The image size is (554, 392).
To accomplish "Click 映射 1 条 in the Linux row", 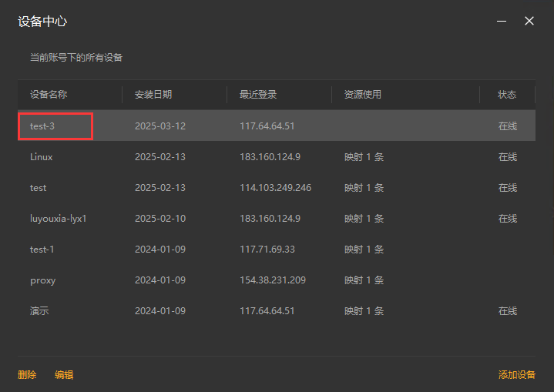I will click(x=364, y=157).
